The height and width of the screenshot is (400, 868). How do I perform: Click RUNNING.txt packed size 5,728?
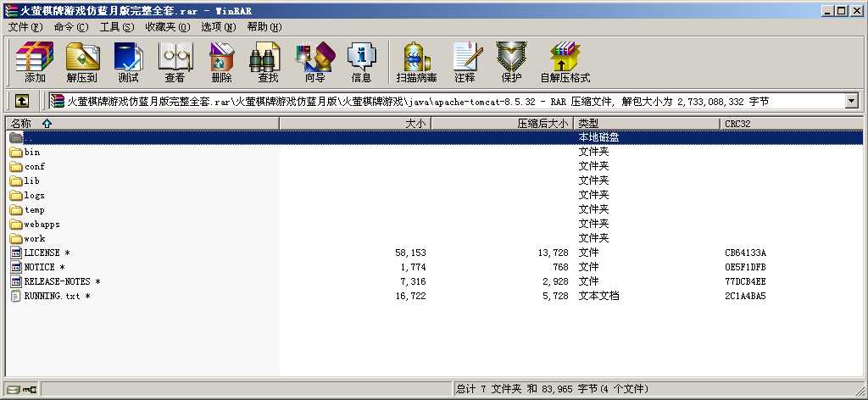tap(555, 296)
